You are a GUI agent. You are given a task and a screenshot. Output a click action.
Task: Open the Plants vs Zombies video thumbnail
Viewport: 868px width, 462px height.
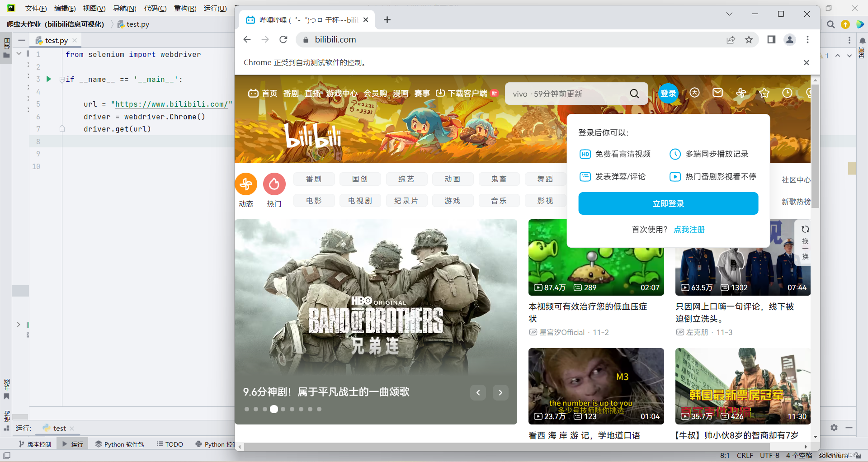(x=596, y=258)
